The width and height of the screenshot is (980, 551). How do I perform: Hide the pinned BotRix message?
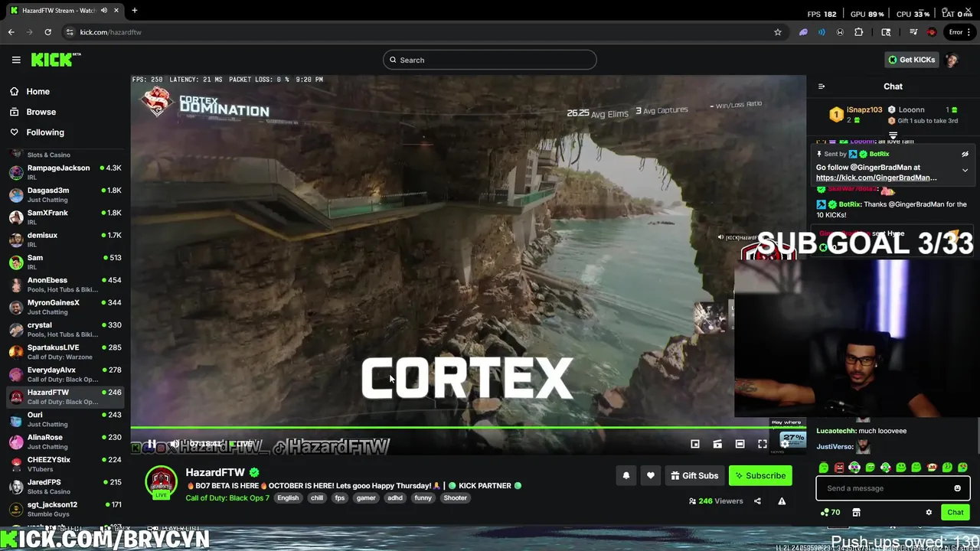(965, 154)
